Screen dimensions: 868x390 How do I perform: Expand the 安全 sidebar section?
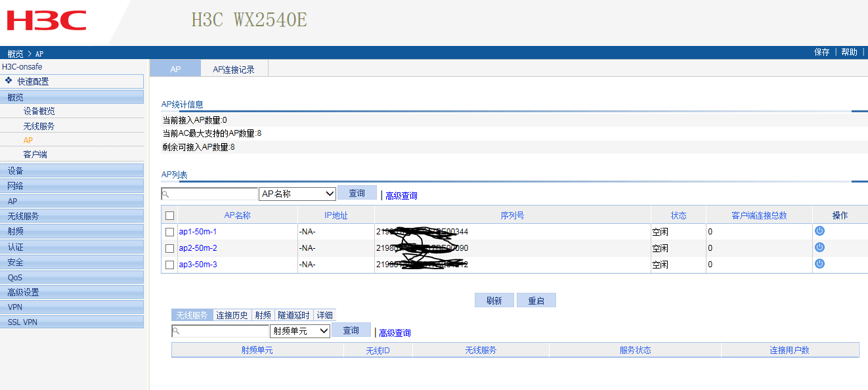coord(72,262)
